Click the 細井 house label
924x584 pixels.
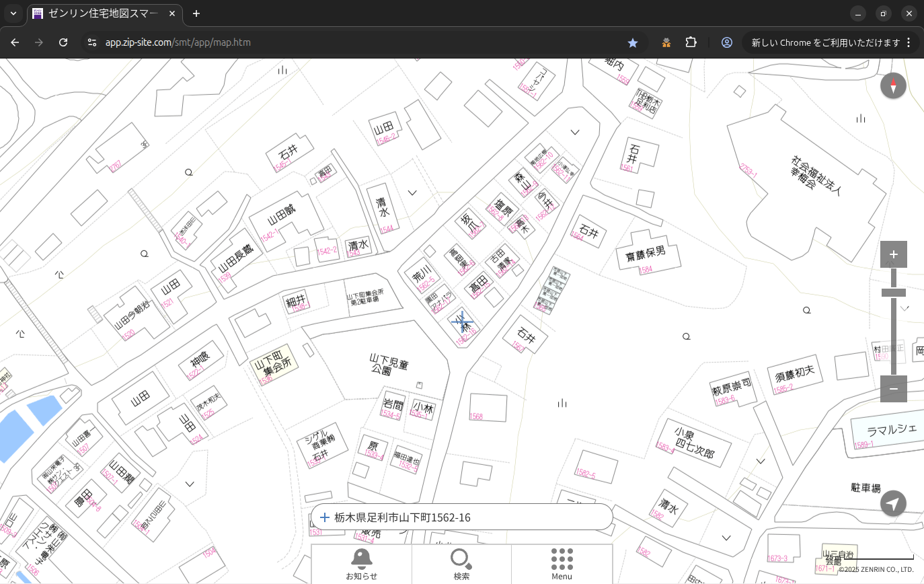[295, 300]
